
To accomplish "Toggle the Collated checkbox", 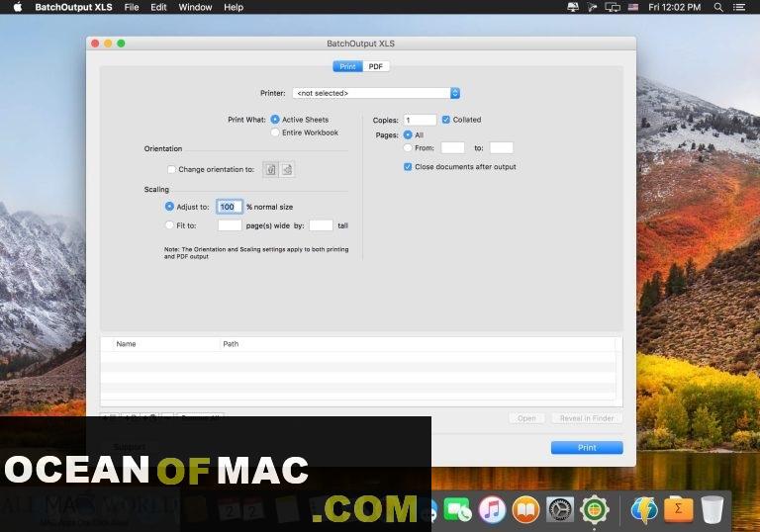I will point(446,120).
